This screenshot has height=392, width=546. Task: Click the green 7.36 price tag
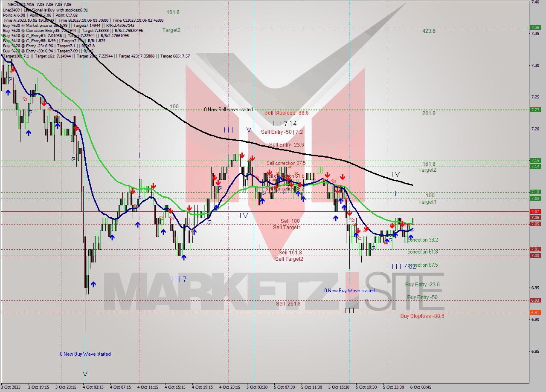click(x=535, y=27)
